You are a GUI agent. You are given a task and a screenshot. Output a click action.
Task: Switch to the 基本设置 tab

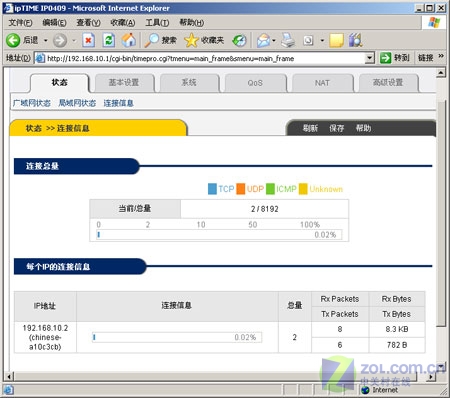(x=124, y=83)
